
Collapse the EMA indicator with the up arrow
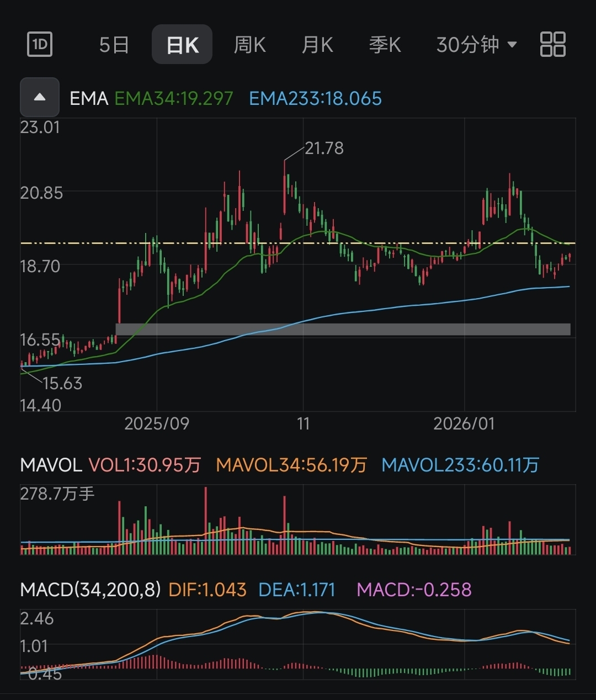pos(40,97)
